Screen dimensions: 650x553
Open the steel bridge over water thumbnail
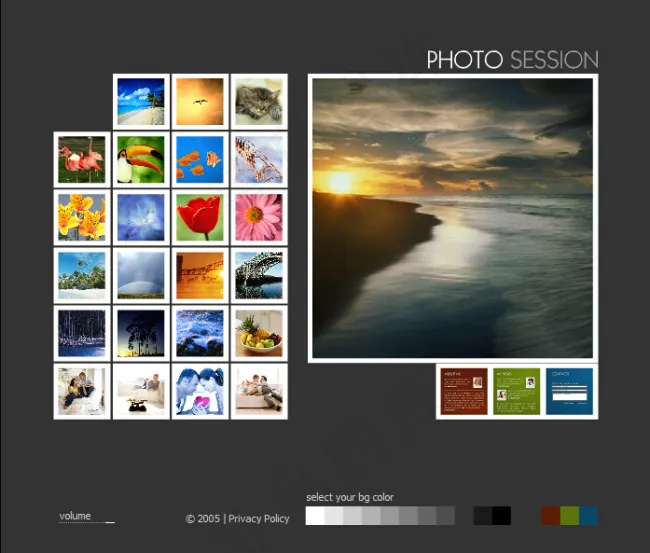(259, 276)
